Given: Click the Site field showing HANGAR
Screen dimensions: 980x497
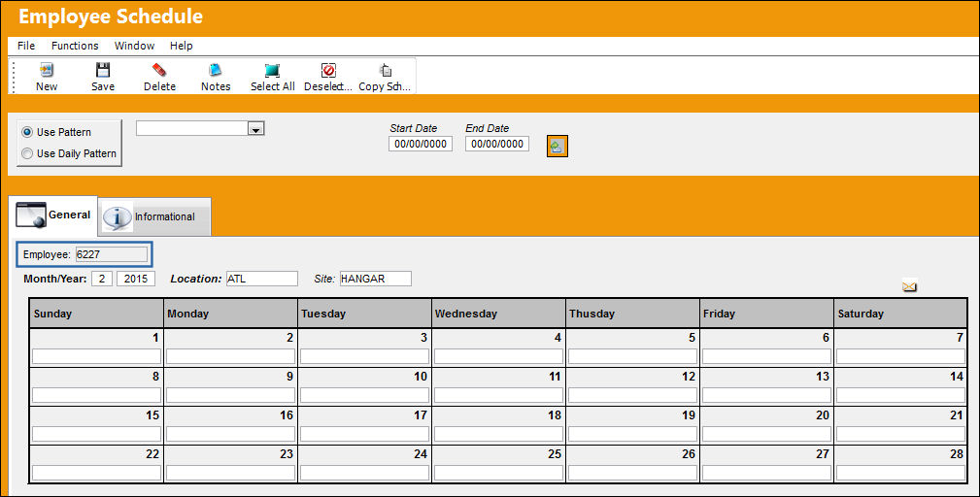Looking at the screenshot, I should [x=376, y=279].
